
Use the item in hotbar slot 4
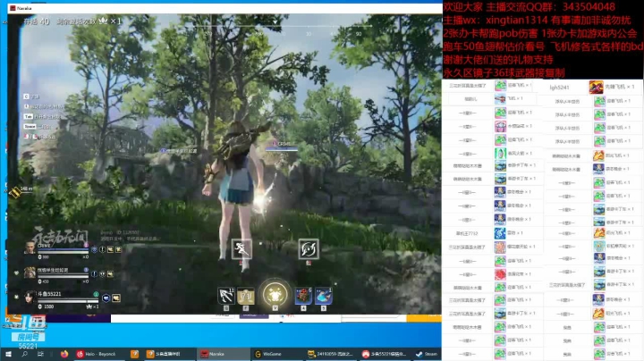point(303,296)
